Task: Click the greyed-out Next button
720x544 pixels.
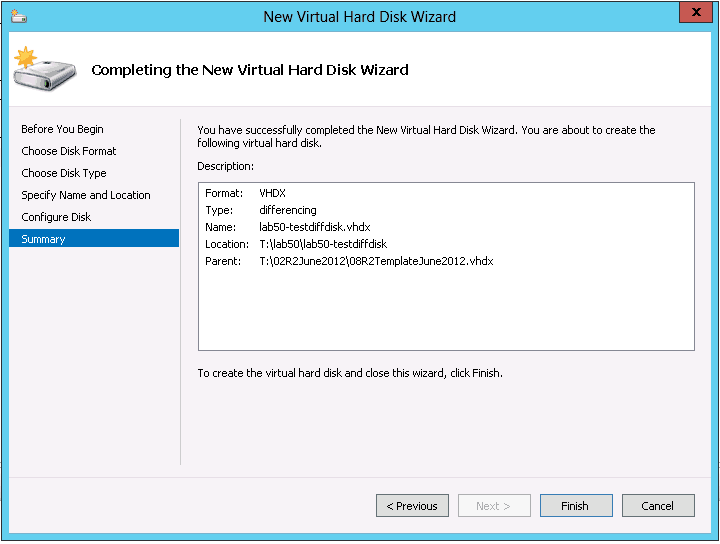Action: point(494,506)
